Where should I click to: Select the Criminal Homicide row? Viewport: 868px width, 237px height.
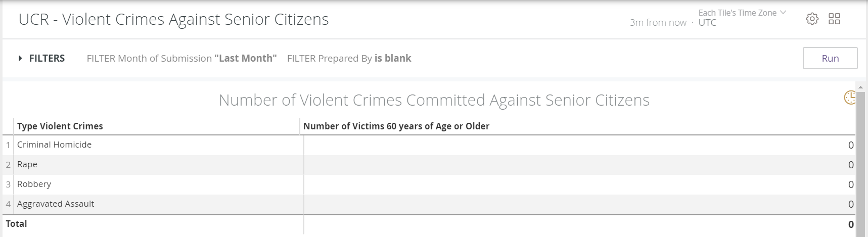coord(55,145)
